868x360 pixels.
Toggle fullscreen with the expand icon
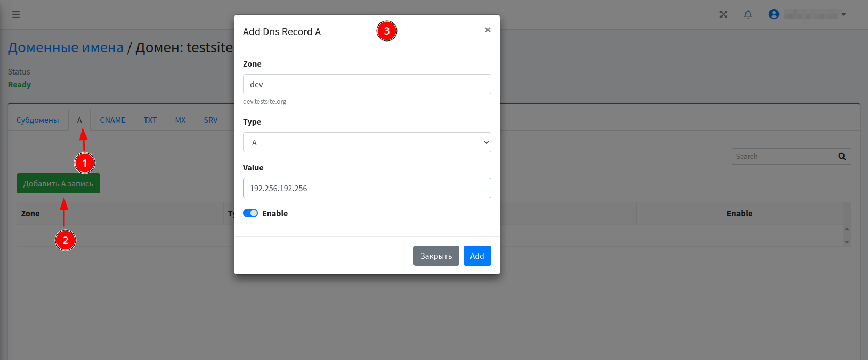point(723,14)
